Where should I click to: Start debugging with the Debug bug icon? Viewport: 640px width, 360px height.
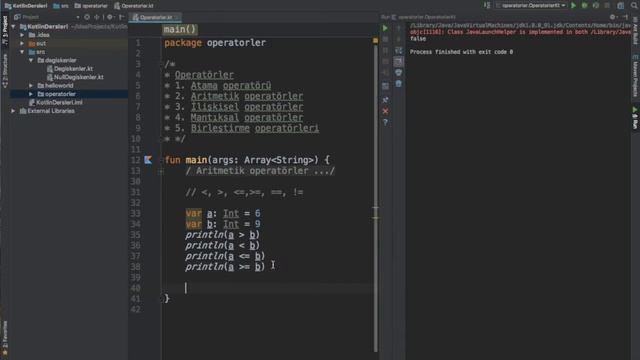tap(584, 5)
